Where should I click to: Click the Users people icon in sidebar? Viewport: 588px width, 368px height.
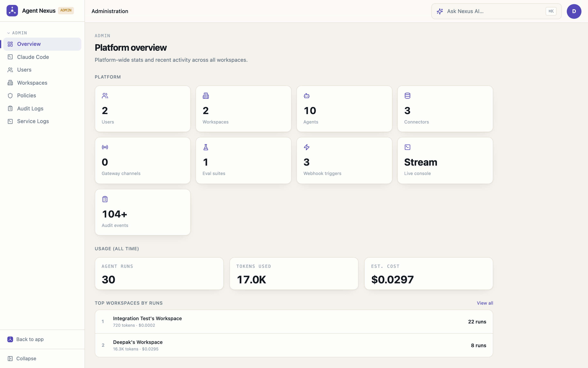pyautogui.click(x=10, y=70)
